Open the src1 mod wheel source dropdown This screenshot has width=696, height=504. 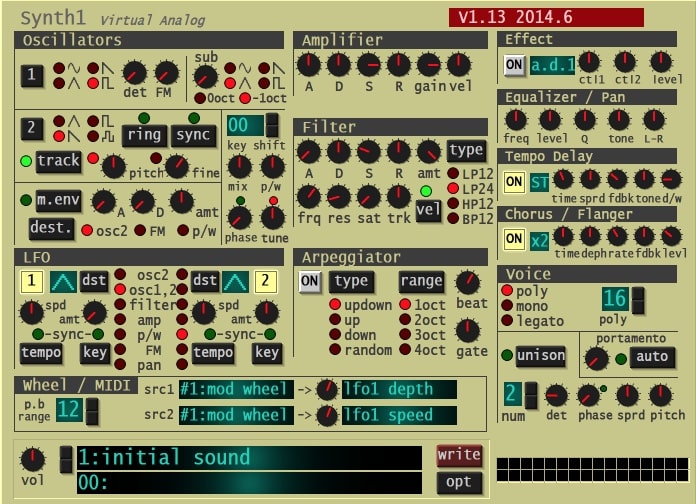pos(236,389)
